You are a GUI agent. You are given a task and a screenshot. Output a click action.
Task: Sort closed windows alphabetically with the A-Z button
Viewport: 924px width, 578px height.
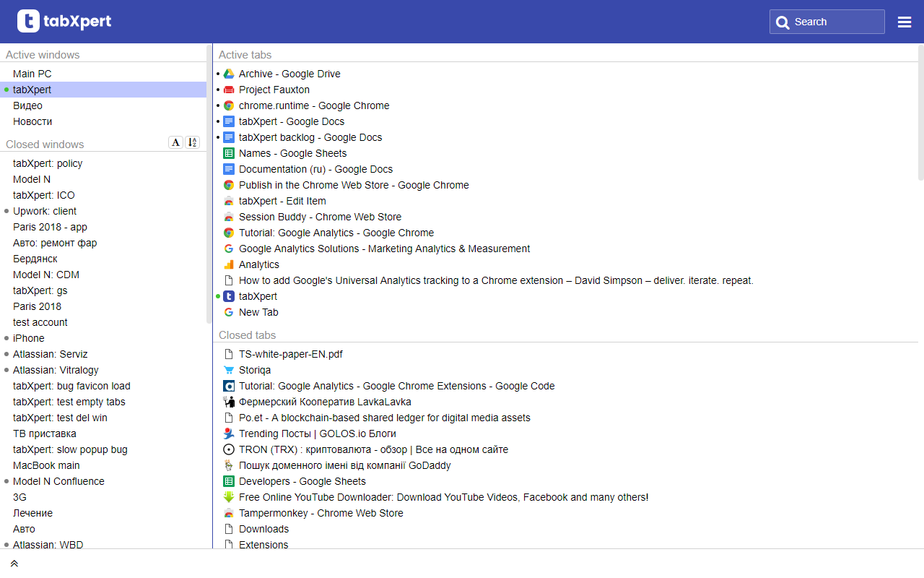pyautogui.click(x=192, y=142)
